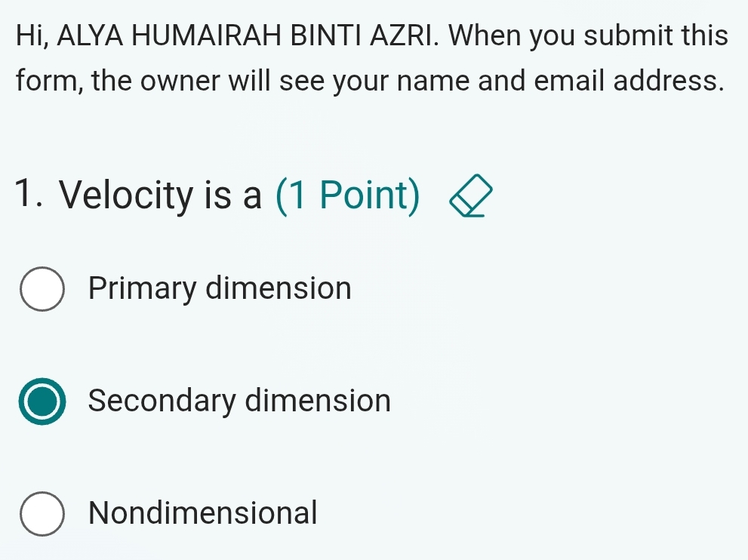
Task: Click the Nondimensional answer label
Action: 202,513
